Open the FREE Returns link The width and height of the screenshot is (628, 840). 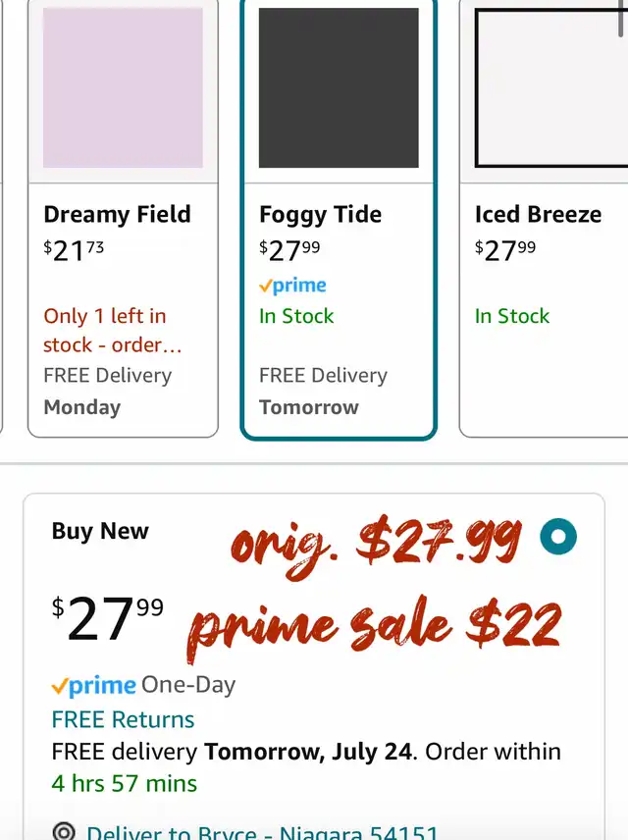point(123,719)
